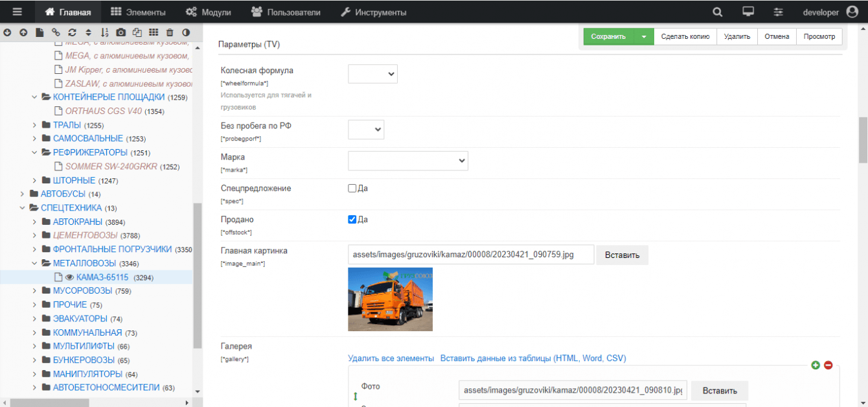The image size is (868, 407).
Task: Collapse МЕТАЛЛОВОЗЫ folder in tree
Action: (36, 263)
